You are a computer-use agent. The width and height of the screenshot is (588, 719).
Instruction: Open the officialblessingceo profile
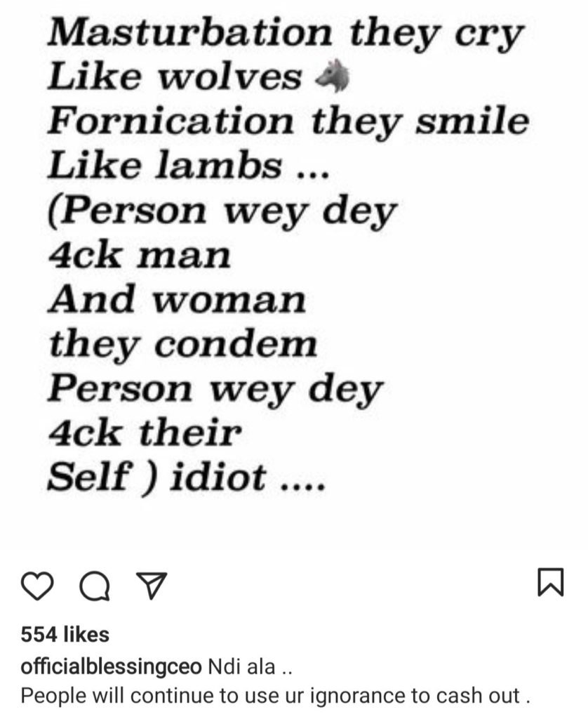point(111,666)
